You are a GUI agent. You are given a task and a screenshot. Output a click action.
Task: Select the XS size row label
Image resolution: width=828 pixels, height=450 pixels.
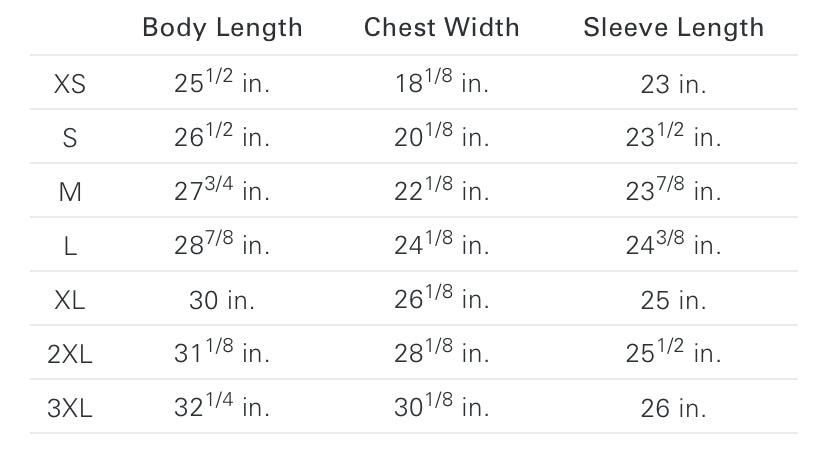pos(70,84)
